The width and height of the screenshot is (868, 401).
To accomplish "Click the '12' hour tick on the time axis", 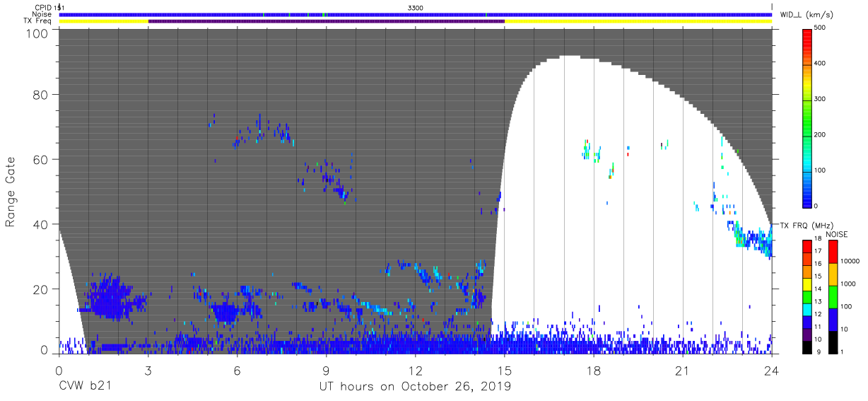I will coord(416,370).
